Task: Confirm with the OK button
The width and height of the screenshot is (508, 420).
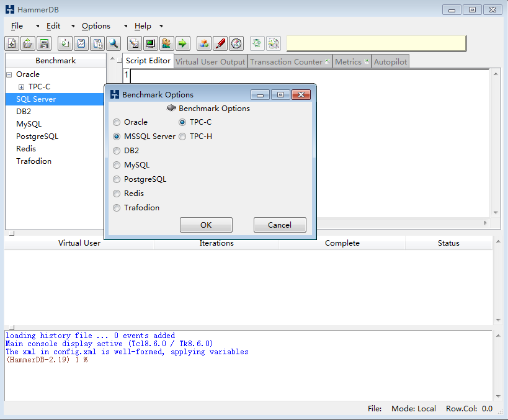Action: tap(206, 225)
